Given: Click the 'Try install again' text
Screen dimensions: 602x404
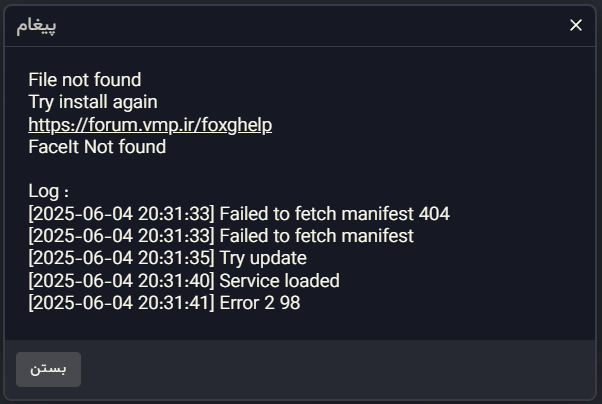Looking at the screenshot, I should [x=93, y=102].
